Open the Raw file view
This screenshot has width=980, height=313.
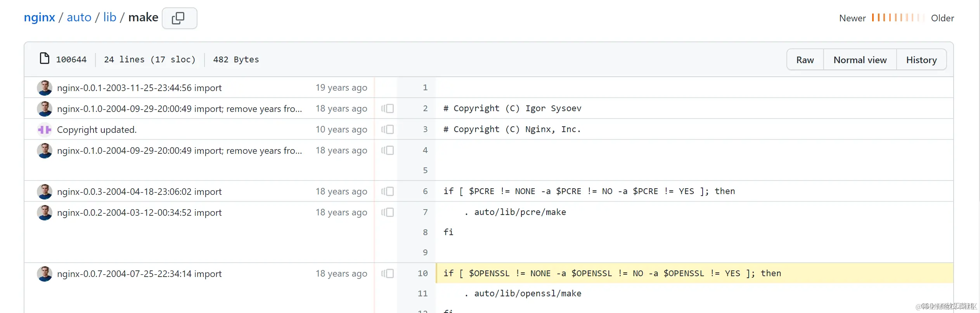(805, 60)
